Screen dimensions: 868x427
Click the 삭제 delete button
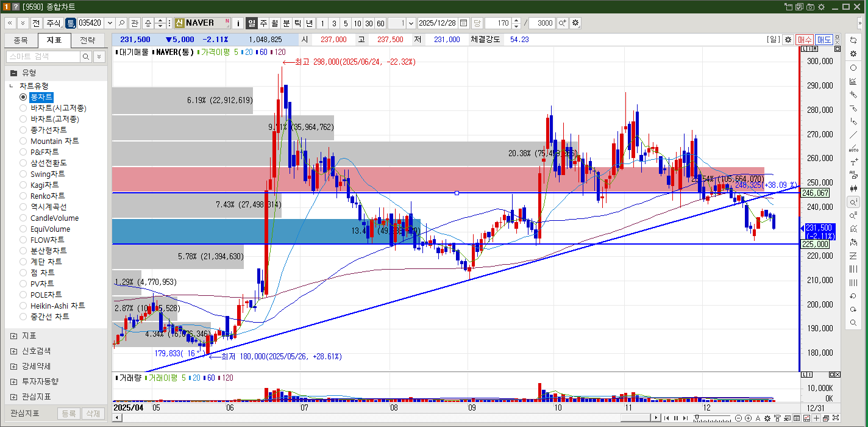point(93,414)
